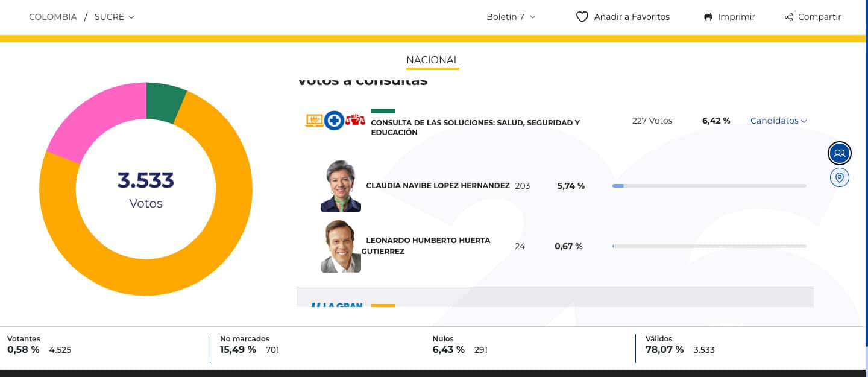
Task: Click Claudia Lopez's vote percentage bar
Action: click(x=709, y=186)
